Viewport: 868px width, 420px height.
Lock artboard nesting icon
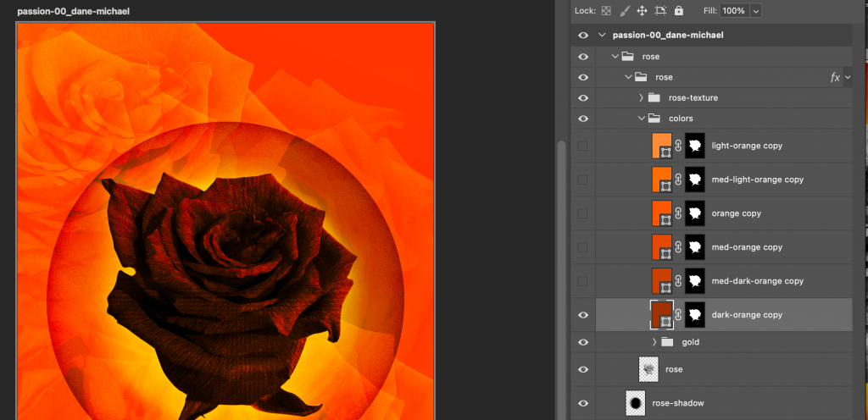[660, 10]
